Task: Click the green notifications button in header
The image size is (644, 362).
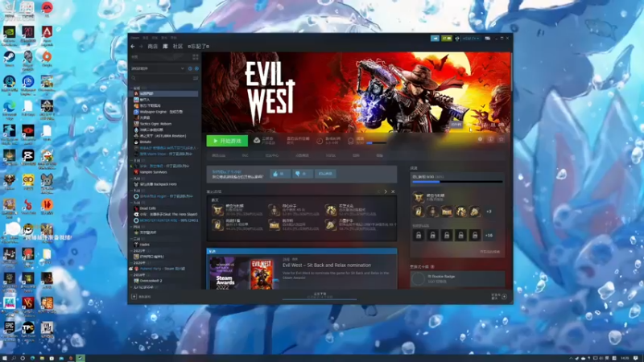Action: click(x=447, y=38)
